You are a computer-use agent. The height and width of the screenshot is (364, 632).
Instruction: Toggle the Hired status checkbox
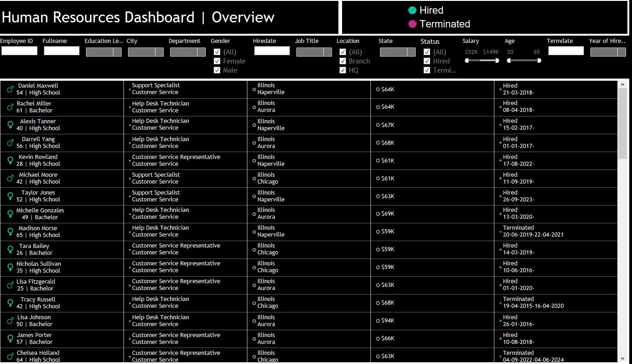(427, 61)
